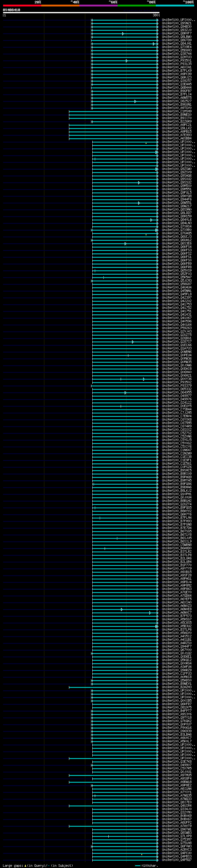Select hit label UniRef100_C7SB44
Image resolution: width=197 pixels, height=868 pixels.
pos(177,410)
